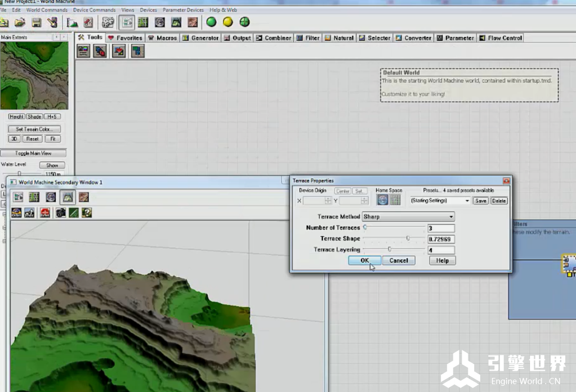The width and height of the screenshot is (576, 392).
Task: Open the Device Commands menu
Action: click(94, 10)
